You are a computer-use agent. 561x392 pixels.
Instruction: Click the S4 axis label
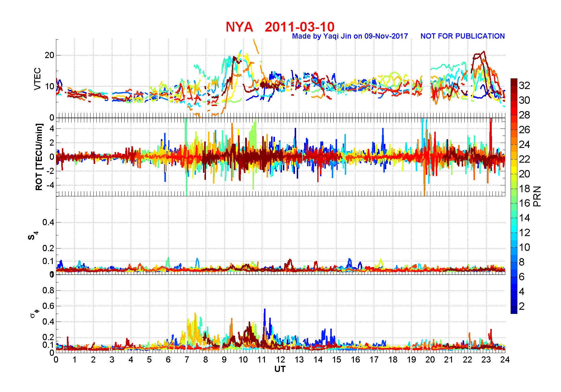click(x=32, y=235)
